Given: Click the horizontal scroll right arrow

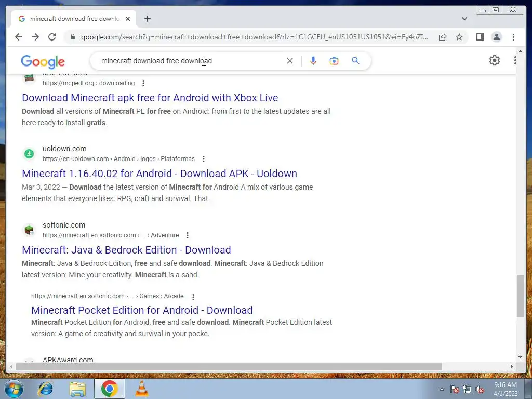Looking at the screenshot, I should pos(512,366).
